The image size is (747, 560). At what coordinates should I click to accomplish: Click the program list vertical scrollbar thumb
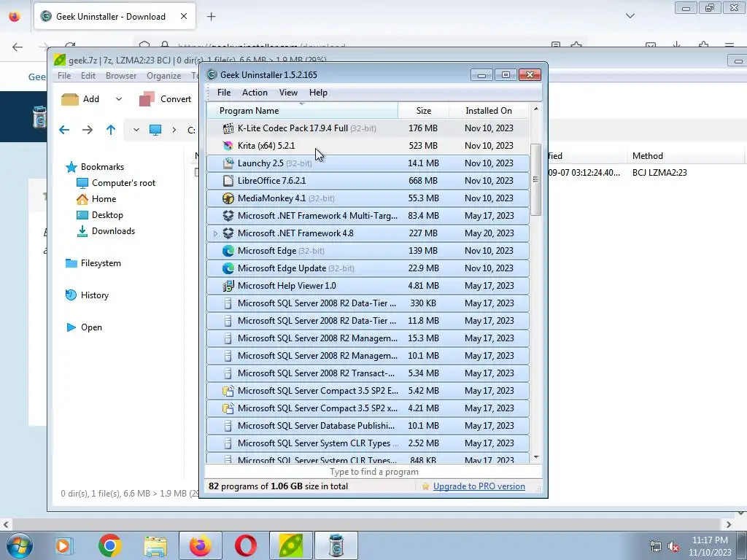(536, 179)
